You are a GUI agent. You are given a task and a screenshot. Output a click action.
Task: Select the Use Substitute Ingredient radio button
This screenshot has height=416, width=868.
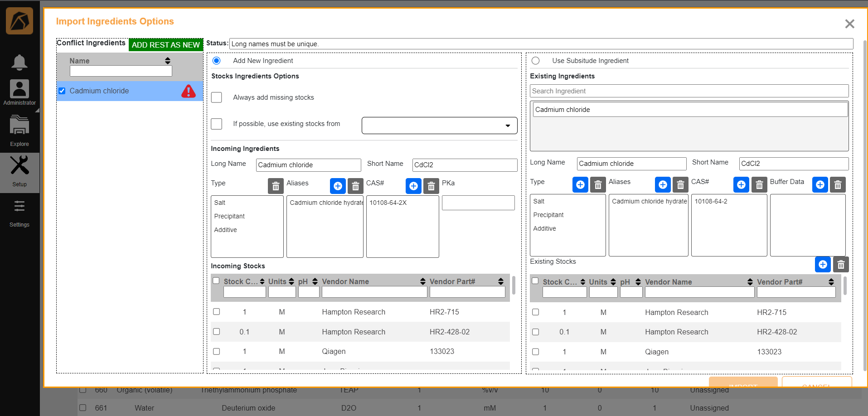pos(535,61)
